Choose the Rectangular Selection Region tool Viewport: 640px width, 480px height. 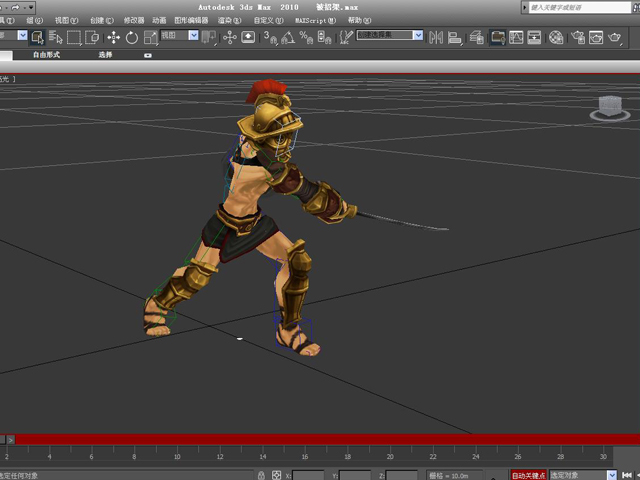point(74,38)
